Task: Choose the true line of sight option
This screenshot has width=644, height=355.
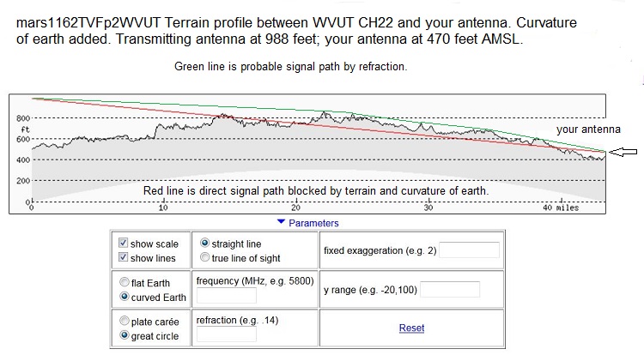Action: coord(204,258)
